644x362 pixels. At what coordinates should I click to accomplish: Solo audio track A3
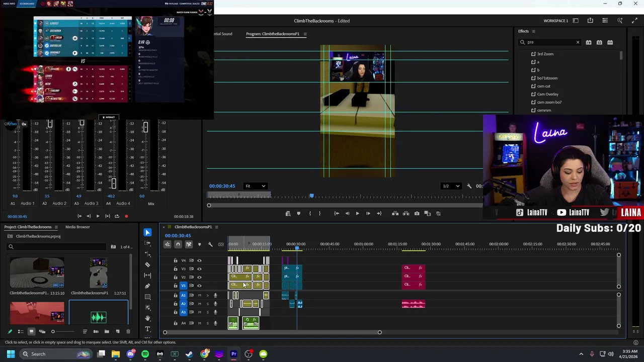[207, 312]
